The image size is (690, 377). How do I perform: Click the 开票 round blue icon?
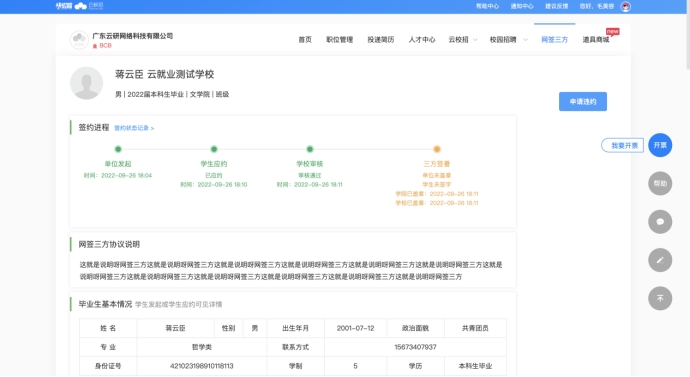click(x=660, y=145)
